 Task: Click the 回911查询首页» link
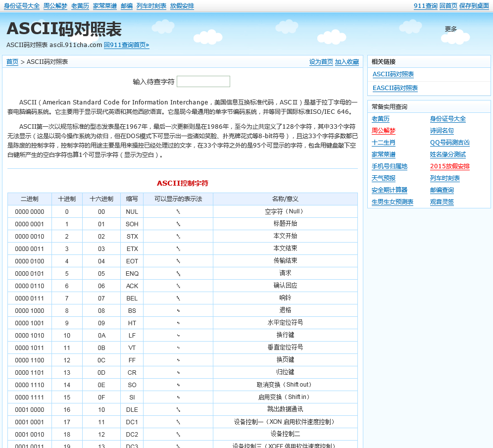click(126, 45)
